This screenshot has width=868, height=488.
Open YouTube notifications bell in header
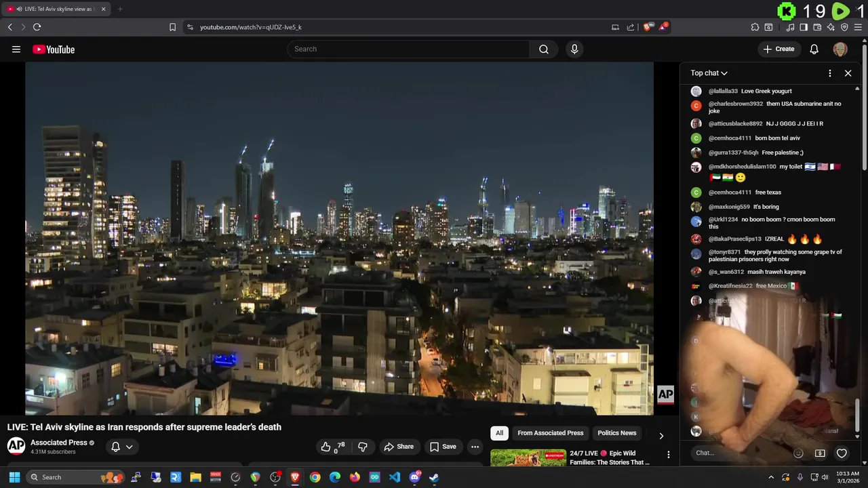pyautogui.click(x=814, y=49)
